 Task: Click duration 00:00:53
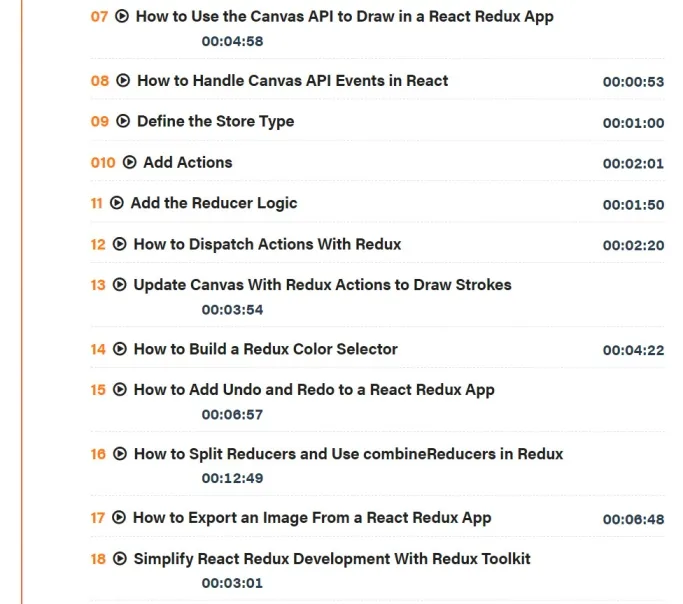[633, 82]
